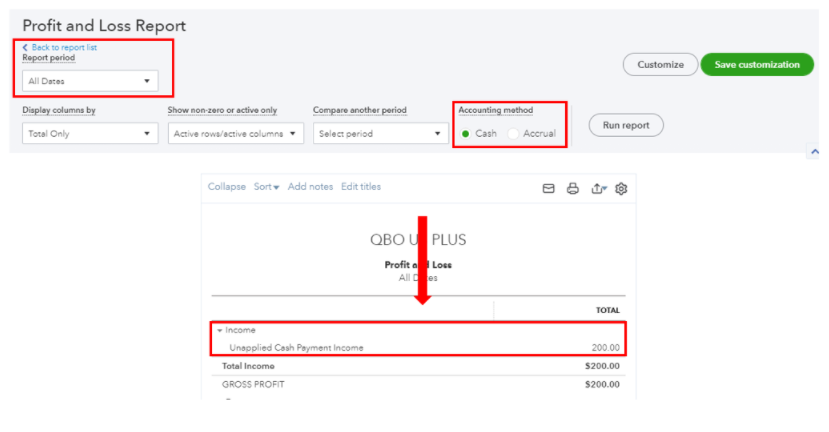Click Add notes in report toolbar
This screenshot has width=829, height=432.
310,187
